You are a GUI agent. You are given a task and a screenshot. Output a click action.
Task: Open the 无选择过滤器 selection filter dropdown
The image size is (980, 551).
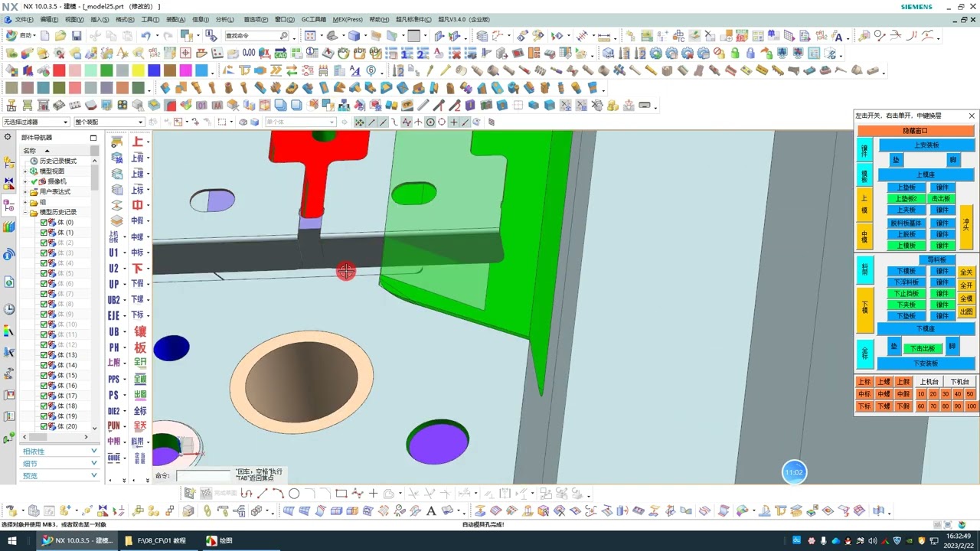[35, 122]
